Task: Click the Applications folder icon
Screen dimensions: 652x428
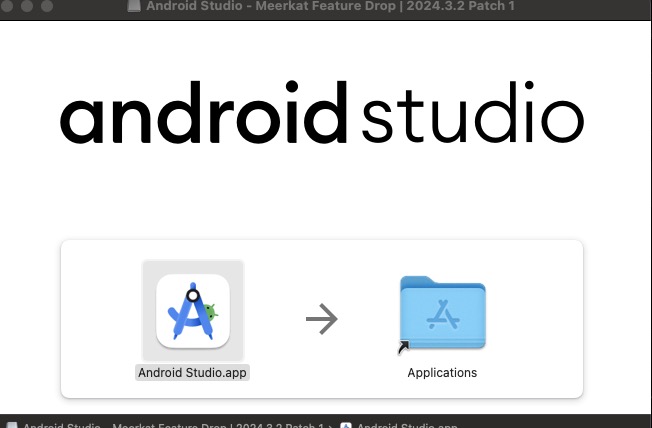Action: (x=442, y=313)
